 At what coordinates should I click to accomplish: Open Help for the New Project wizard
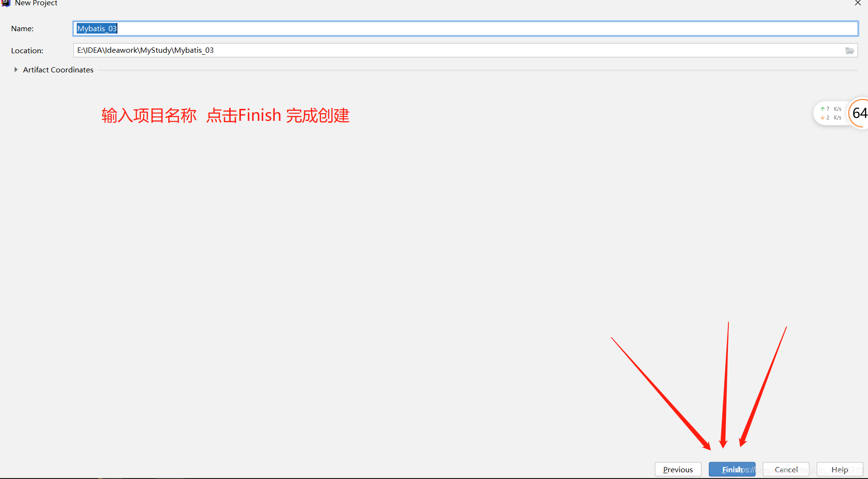pos(840,469)
